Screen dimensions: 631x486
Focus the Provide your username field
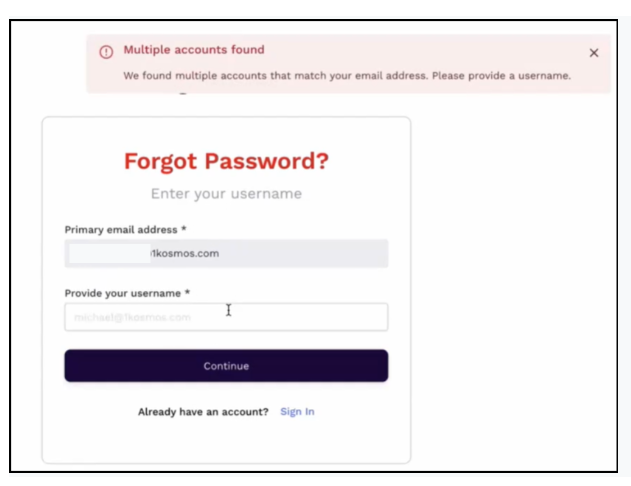pyautogui.click(x=226, y=317)
